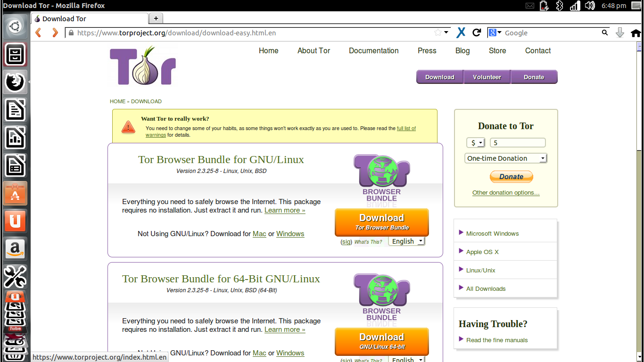Open the Home navigation item

tap(269, 51)
